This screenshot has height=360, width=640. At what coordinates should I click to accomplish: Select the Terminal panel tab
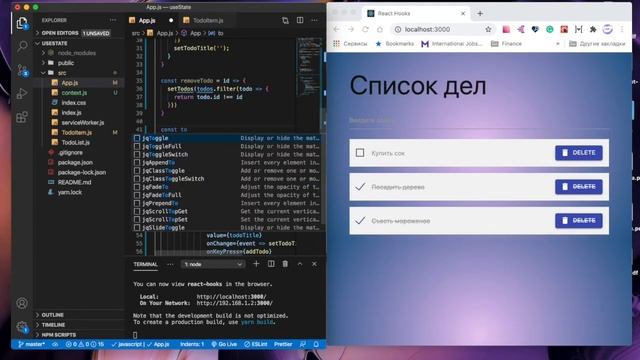[145, 264]
